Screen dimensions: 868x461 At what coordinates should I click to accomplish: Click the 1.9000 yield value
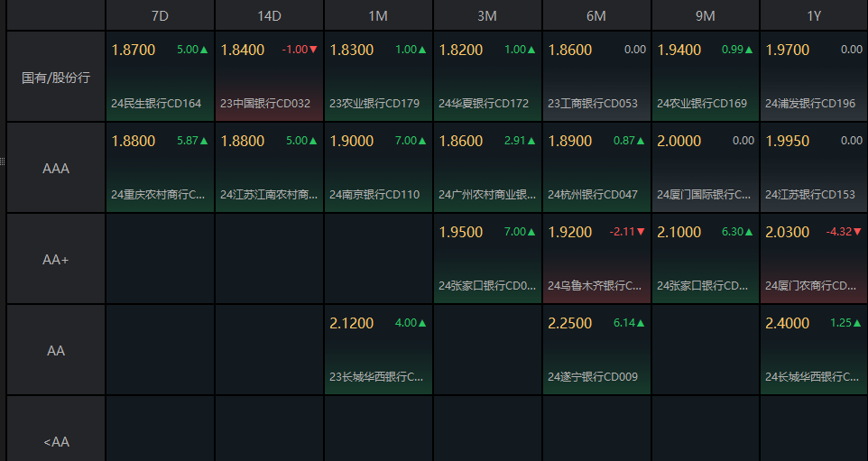(352, 141)
